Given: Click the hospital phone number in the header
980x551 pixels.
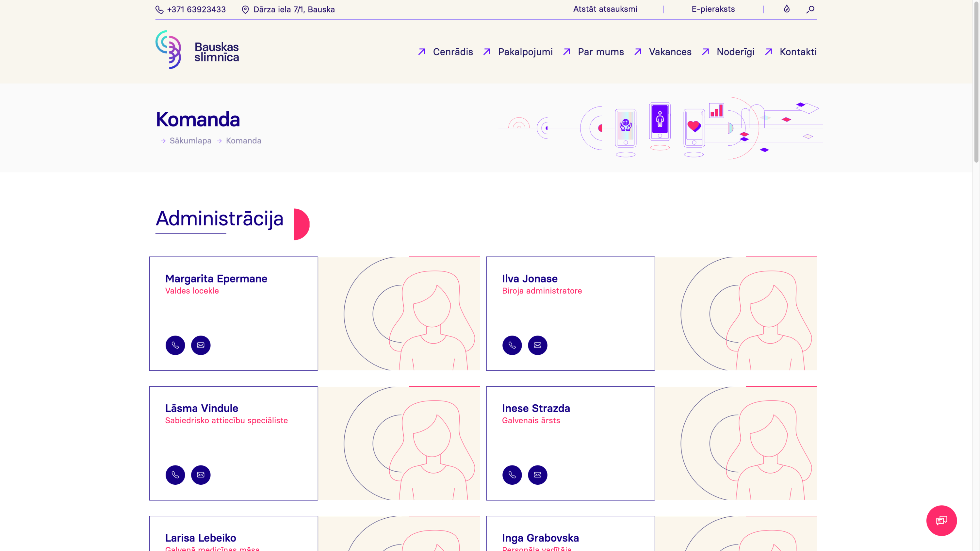Looking at the screenshot, I should tap(196, 9).
